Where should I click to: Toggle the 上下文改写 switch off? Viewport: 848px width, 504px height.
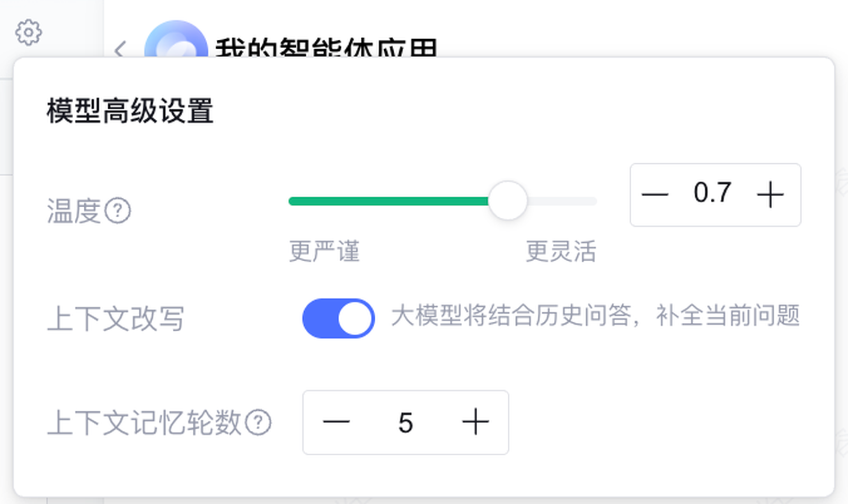[339, 318]
